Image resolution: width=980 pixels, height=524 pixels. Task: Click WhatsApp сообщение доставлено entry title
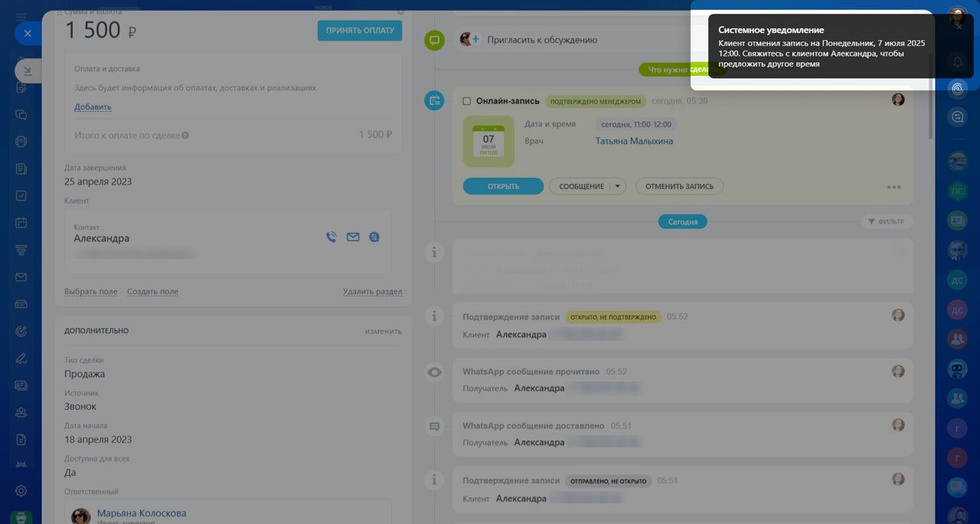coord(533,426)
